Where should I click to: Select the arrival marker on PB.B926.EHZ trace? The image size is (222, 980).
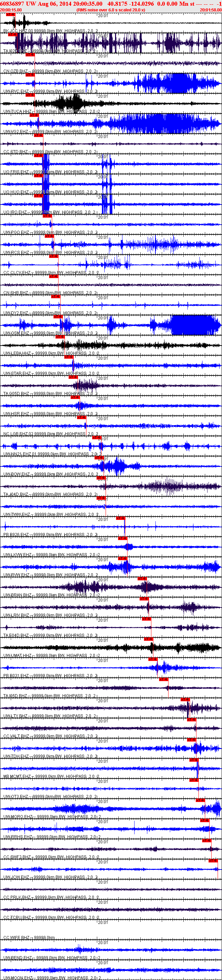click(x=120, y=518)
